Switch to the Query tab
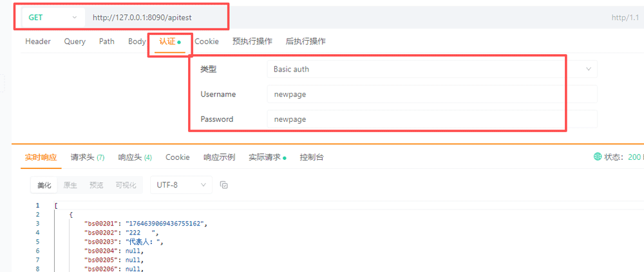644x272 pixels. pos(75,41)
